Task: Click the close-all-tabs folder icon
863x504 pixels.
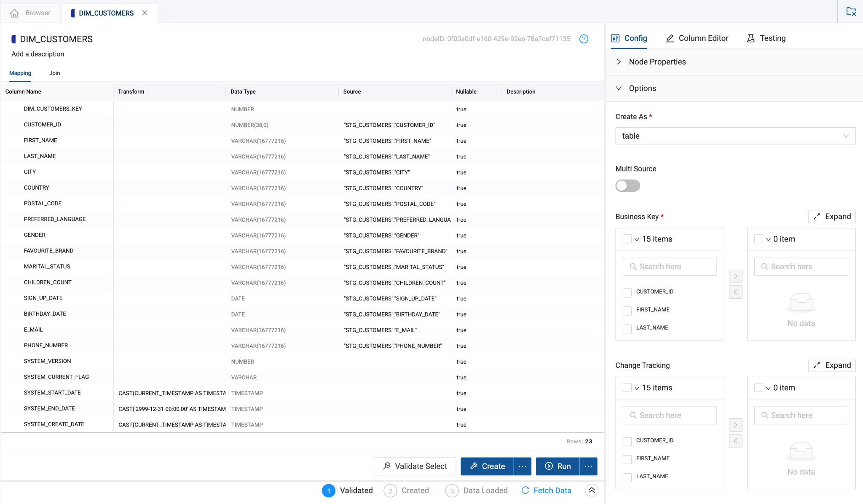Action: tap(851, 12)
